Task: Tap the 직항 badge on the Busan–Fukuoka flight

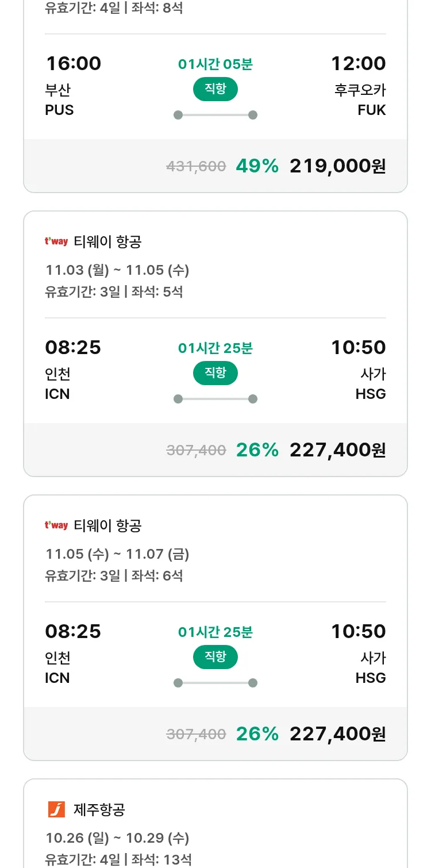Action: (215, 89)
